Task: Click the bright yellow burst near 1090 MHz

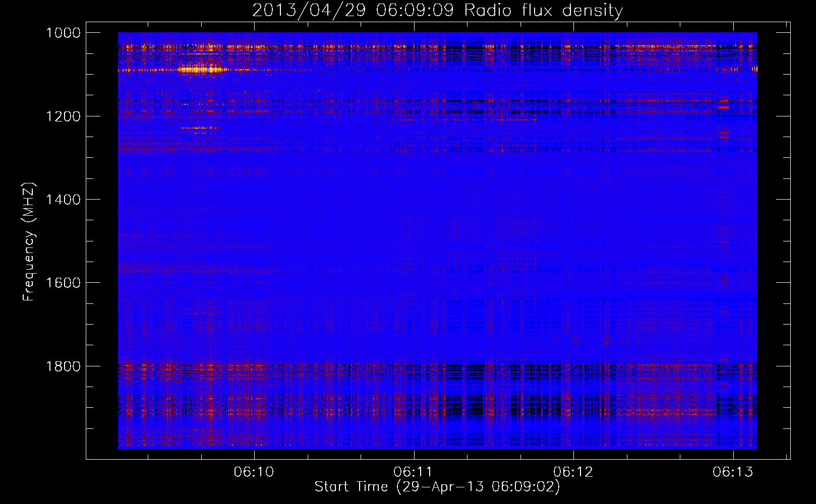Action: pyautogui.click(x=202, y=69)
